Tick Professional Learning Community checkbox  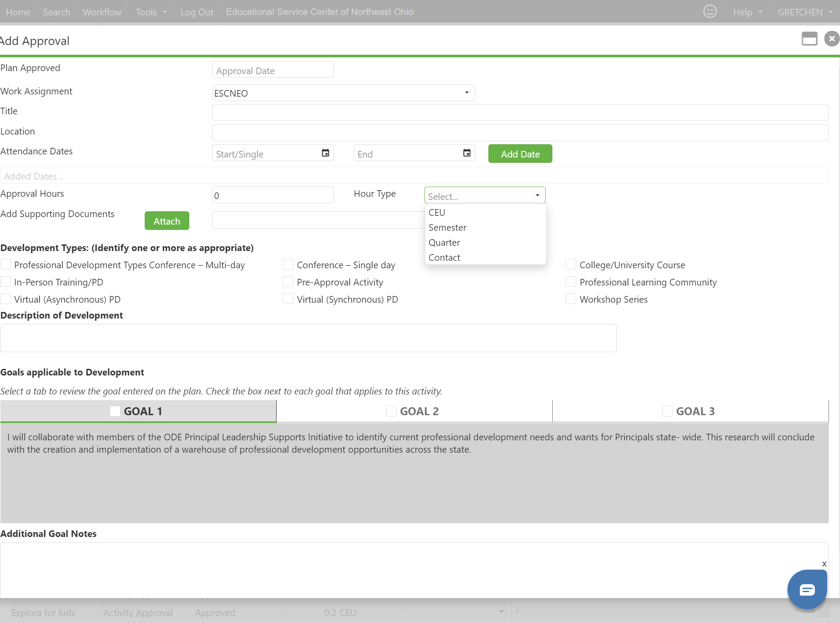[571, 281]
